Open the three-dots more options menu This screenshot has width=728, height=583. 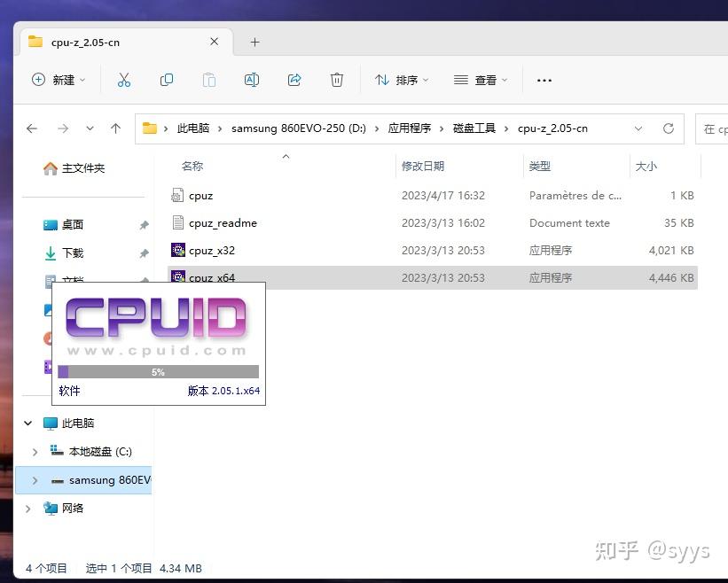(544, 81)
